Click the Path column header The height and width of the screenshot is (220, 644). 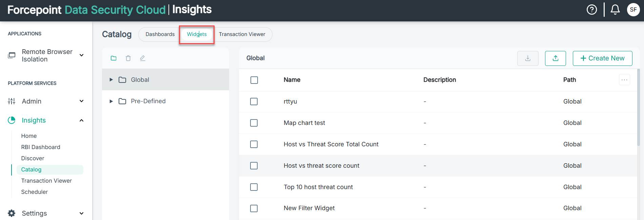569,80
